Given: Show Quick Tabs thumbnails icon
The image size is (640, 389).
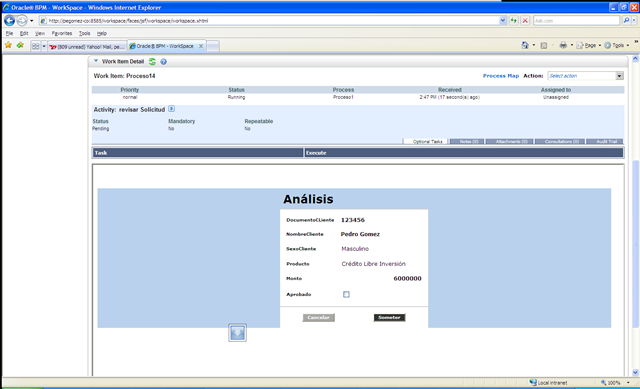Looking at the screenshot, I should tap(36, 46).
